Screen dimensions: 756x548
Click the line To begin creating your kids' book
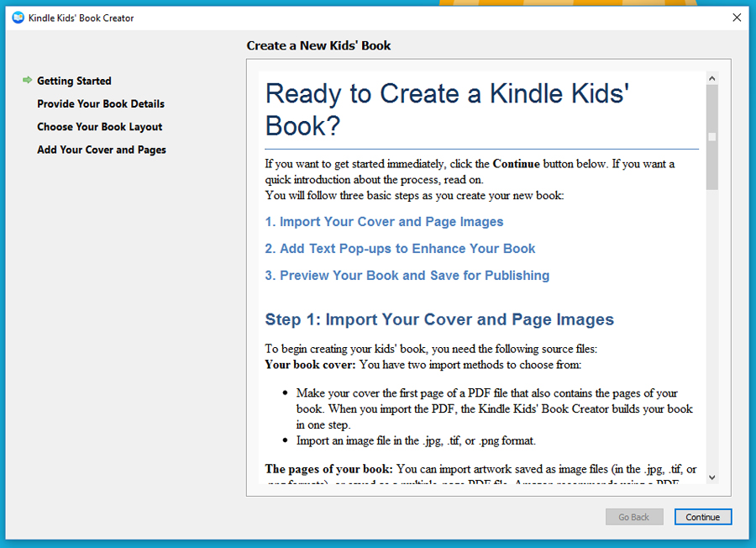coord(431,349)
